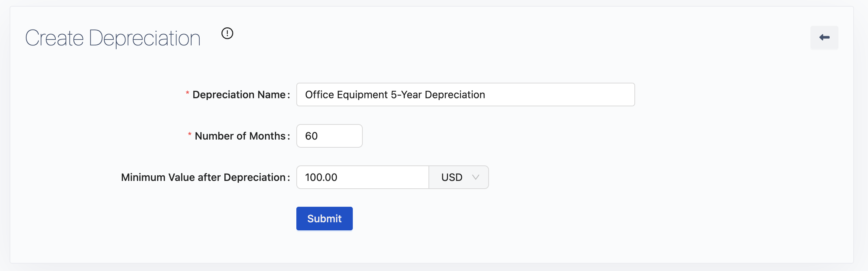
Task: Click the red asterisk before Depreciation Name
Action: click(x=187, y=93)
